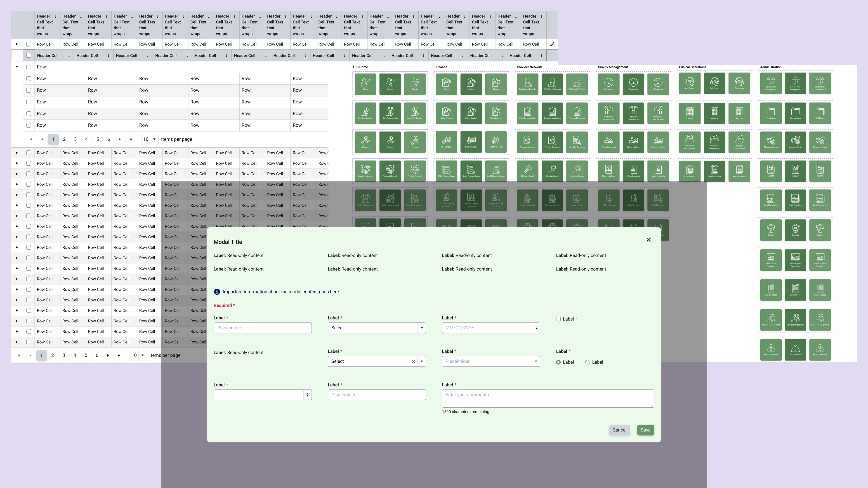Collapse the expanded Row with down arrow
Viewport: 868px width, 488px height.
click(x=17, y=67)
